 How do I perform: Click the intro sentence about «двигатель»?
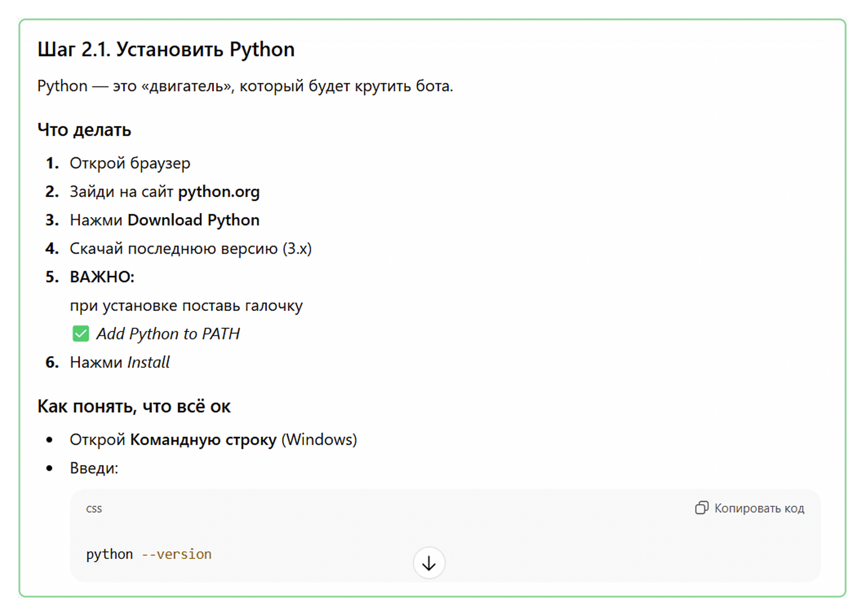(245, 86)
